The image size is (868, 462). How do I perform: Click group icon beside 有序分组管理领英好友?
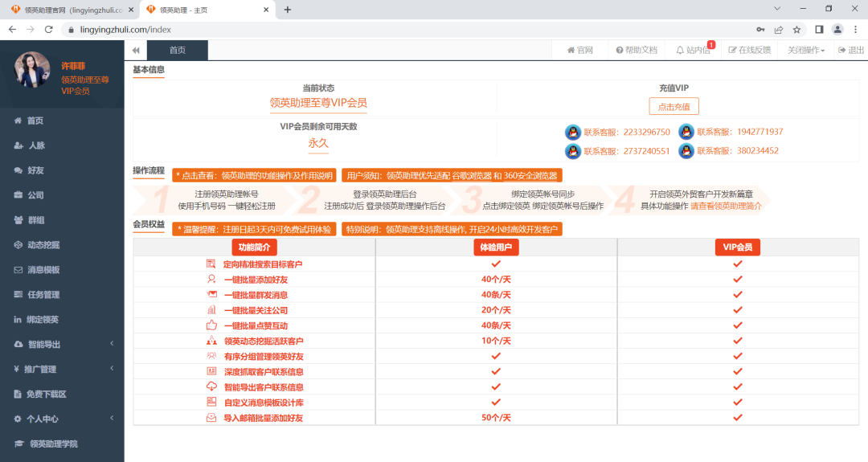(211, 356)
